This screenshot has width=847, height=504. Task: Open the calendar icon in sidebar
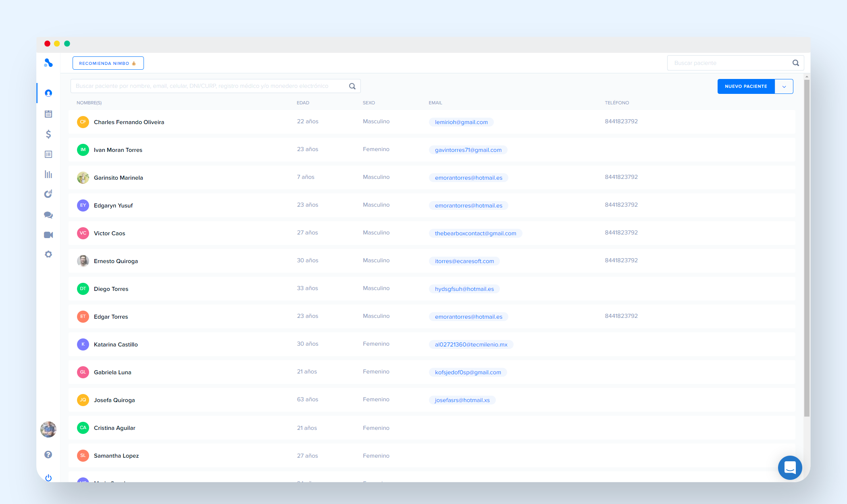(x=48, y=114)
